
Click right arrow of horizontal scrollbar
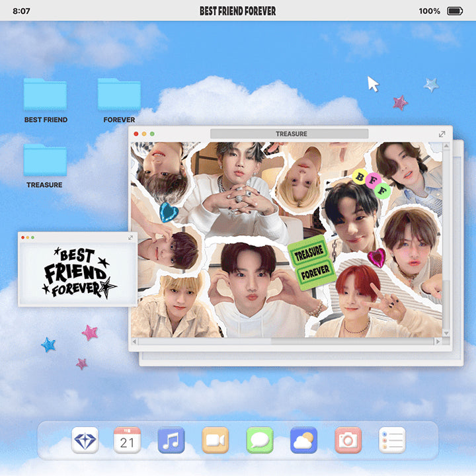438,341
